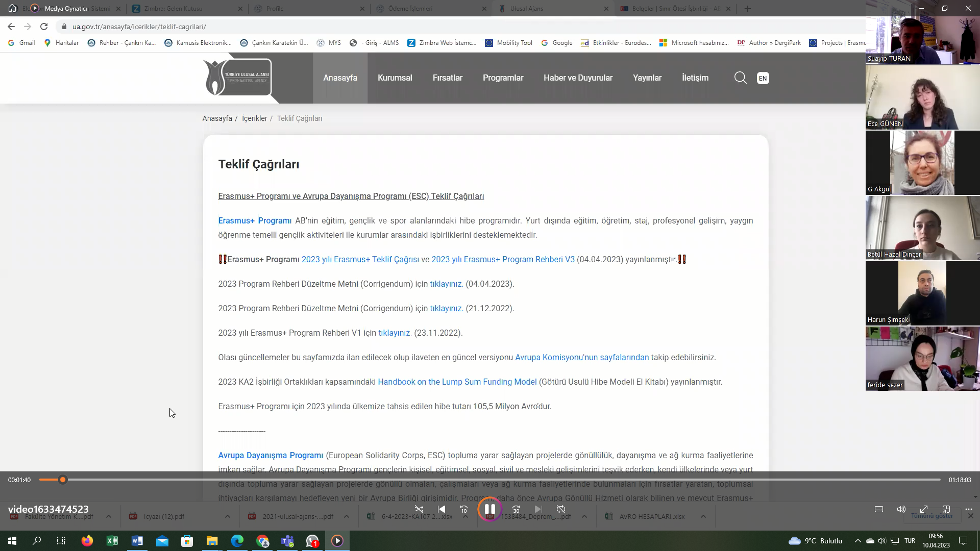Open the Yayınlar menu
This screenshot has width=980, height=551.
click(647, 78)
